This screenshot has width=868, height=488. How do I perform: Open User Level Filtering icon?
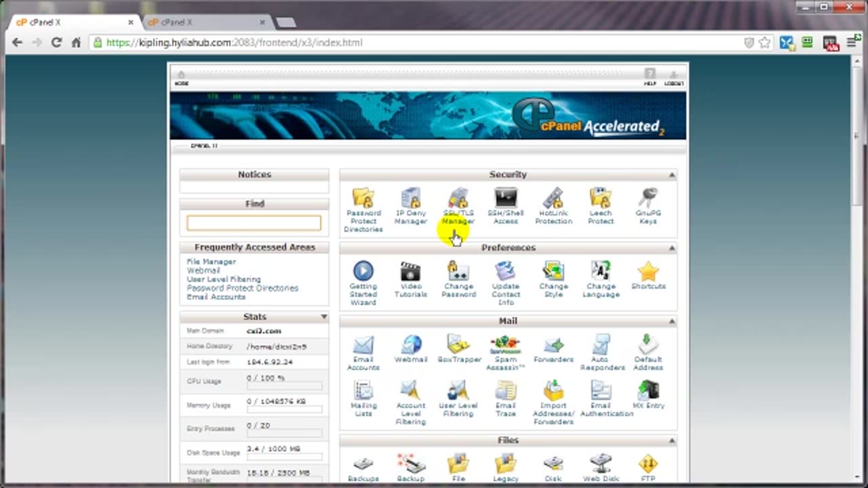tap(458, 390)
